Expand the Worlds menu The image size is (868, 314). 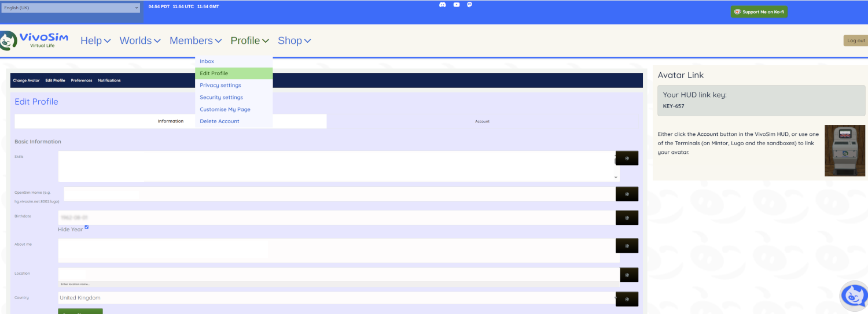pos(139,40)
